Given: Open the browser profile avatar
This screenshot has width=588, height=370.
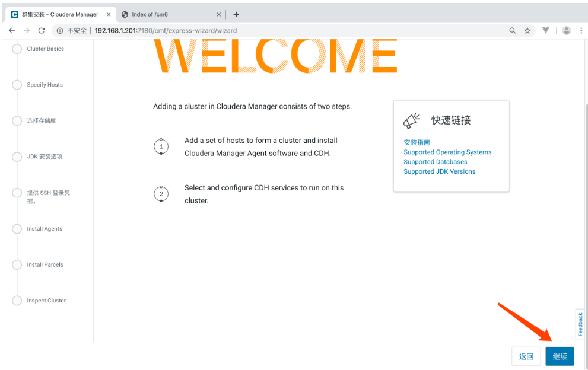Looking at the screenshot, I should point(566,31).
